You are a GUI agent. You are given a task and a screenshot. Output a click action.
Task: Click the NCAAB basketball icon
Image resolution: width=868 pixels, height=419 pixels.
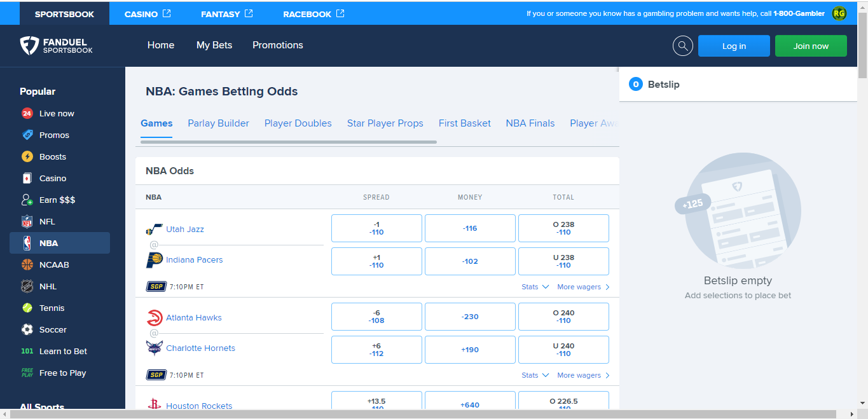[27, 264]
